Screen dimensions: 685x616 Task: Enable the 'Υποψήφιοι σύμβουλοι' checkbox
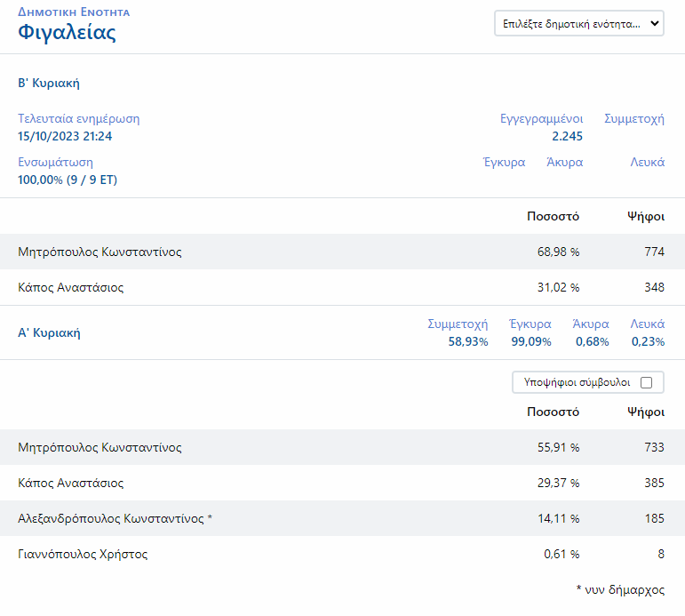[646, 382]
